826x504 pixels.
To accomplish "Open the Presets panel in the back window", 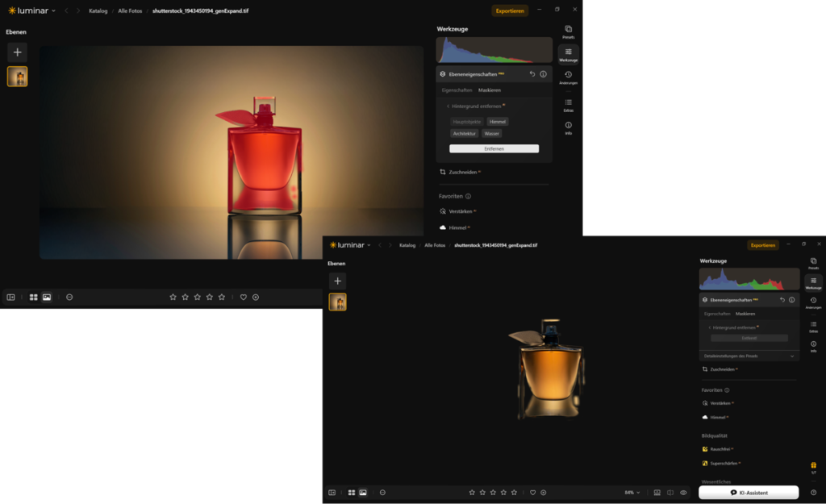I will tap(569, 31).
